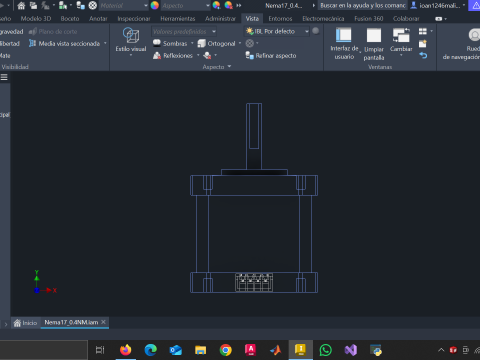
Task: Close the Nema17_0.4NM.iam document tab
Action: click(103, 322)
